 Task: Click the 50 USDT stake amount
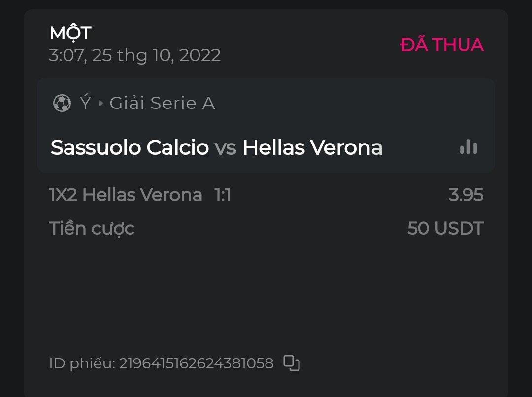(x=445, y=229)
